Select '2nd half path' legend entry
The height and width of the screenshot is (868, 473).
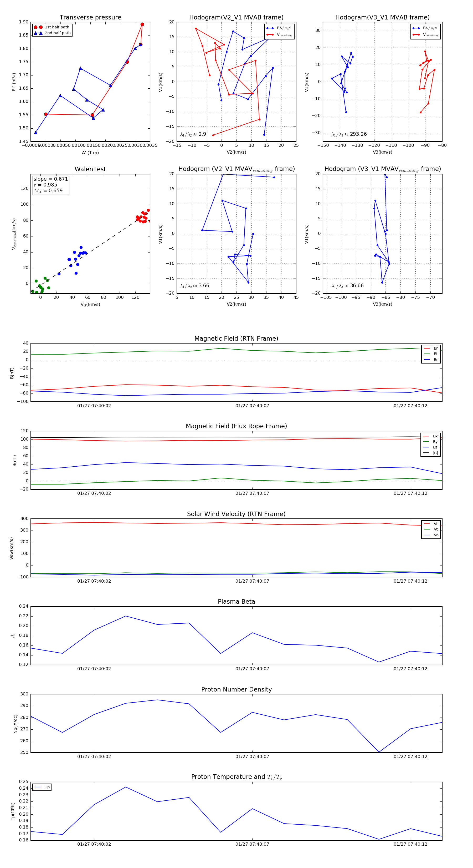coord(52,33)
